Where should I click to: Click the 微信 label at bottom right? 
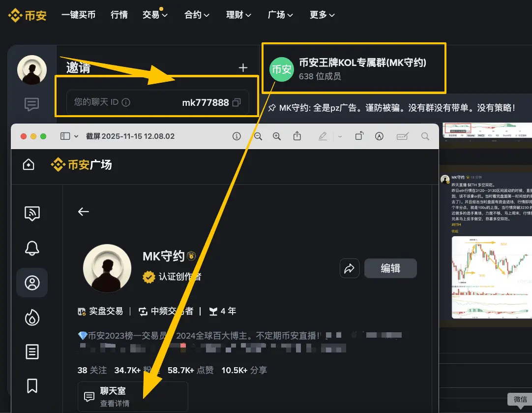point(520,399)
